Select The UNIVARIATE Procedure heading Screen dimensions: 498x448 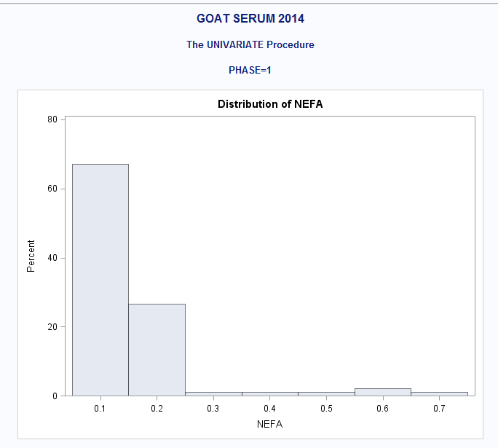click(x=250, y=44)
